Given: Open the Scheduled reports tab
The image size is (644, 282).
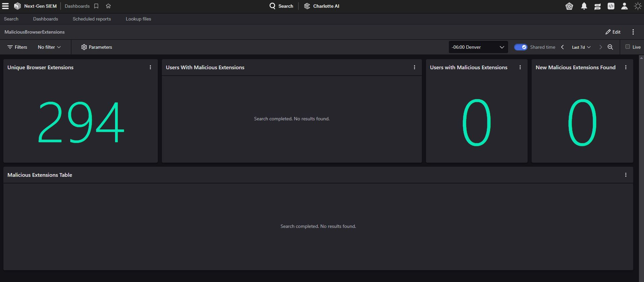Looking at the screenshot, I should pyautogui.click(x=92, y=19).
